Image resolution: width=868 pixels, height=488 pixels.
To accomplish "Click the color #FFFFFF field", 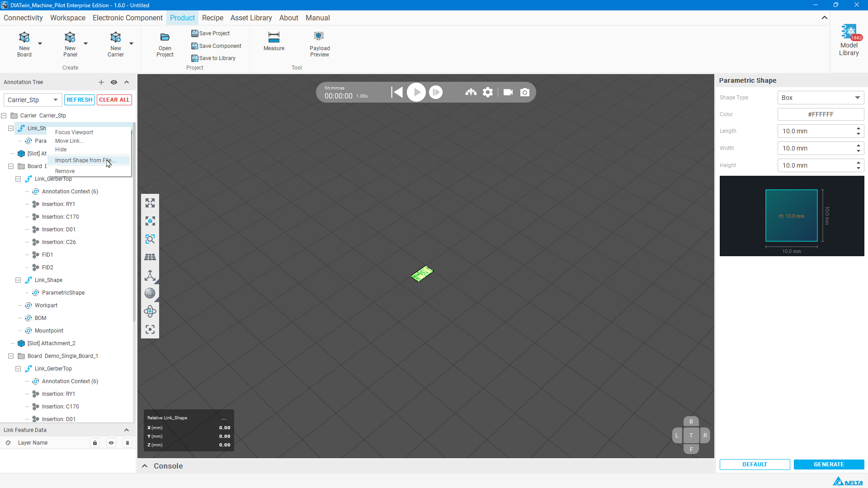I will [821, 114].
